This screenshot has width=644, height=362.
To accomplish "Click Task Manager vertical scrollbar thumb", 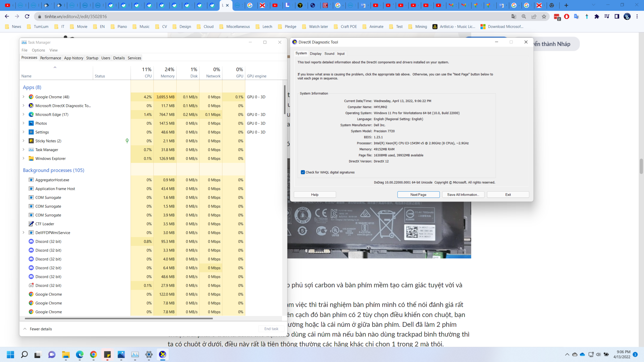I will 285,100.
